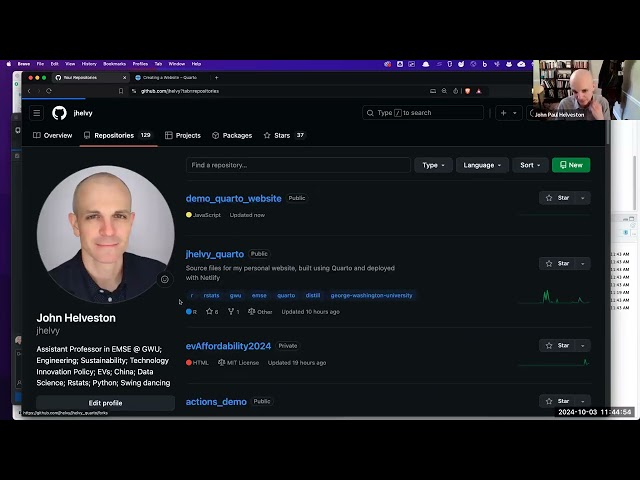The image size is (640, 480).
Task: Open the evAffordability2024 repository
Action: (228, 346)
